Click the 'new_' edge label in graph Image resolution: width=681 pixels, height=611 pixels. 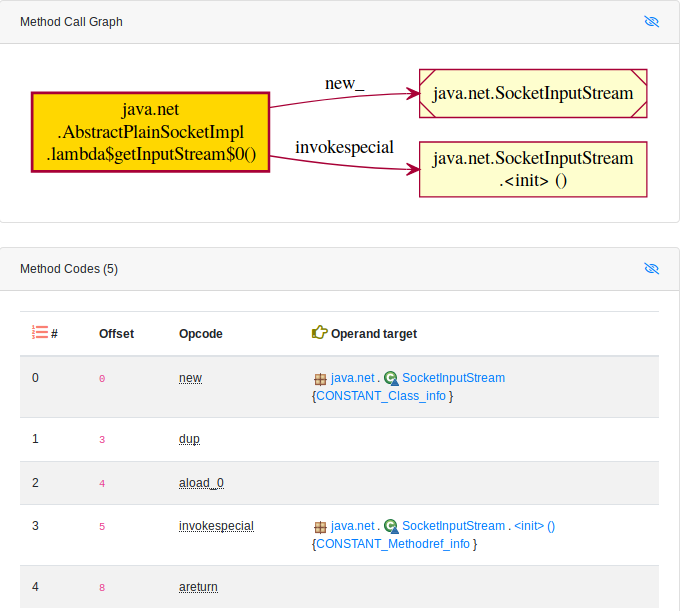344,83
